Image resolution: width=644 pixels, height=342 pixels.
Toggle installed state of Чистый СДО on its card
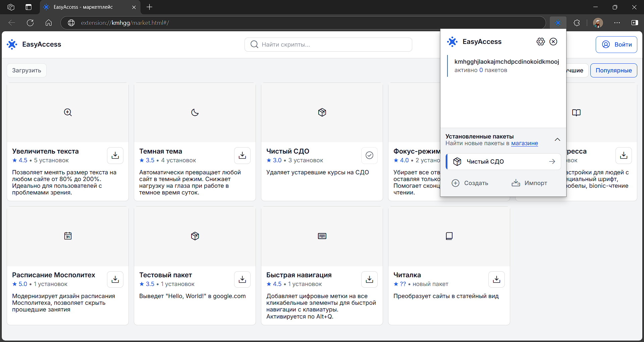click(x=369, y=155)
